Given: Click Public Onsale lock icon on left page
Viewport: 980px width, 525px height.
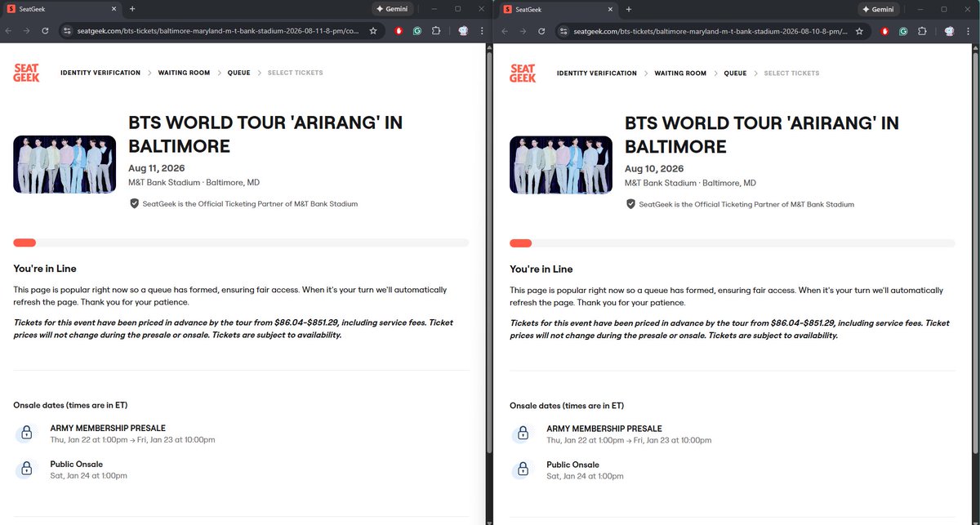Looking at the screenshot, I should click(26, 469).
